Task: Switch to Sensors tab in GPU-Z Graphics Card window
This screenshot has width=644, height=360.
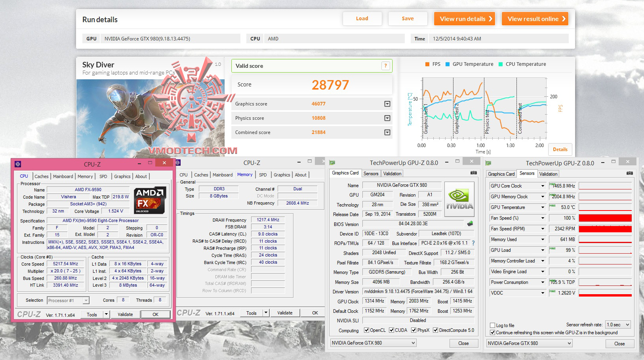Action: [x=371, y=174]
